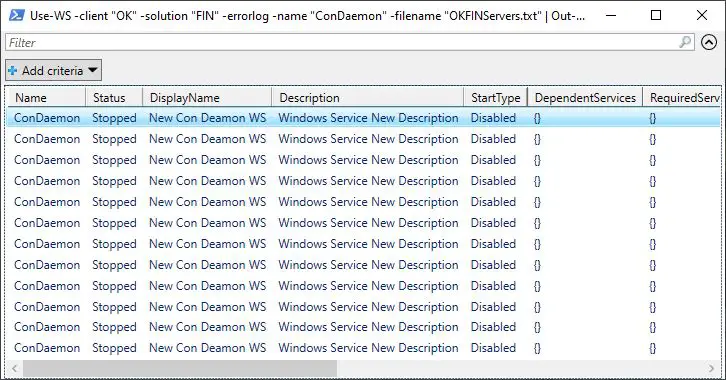Viewport: 726px width, 380px height.
Task: Minimize the Out-GridView window
Action: pyautogui.click(x=611, y=15)
